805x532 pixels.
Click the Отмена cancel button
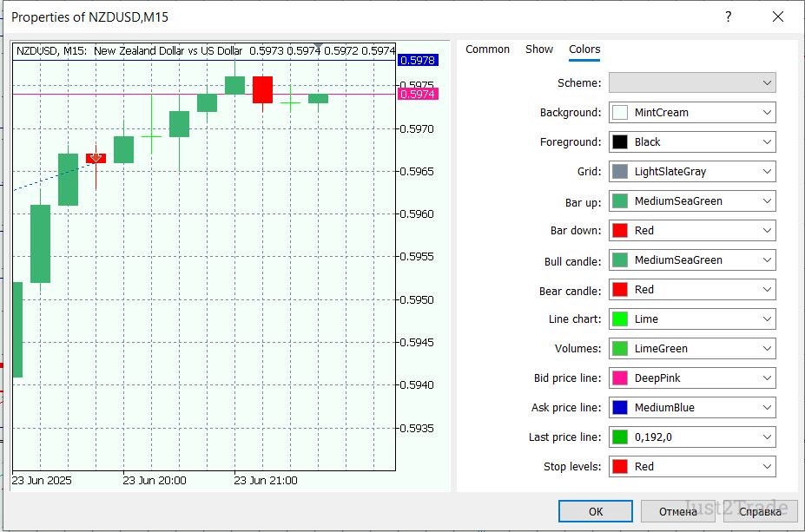(678, 511)
